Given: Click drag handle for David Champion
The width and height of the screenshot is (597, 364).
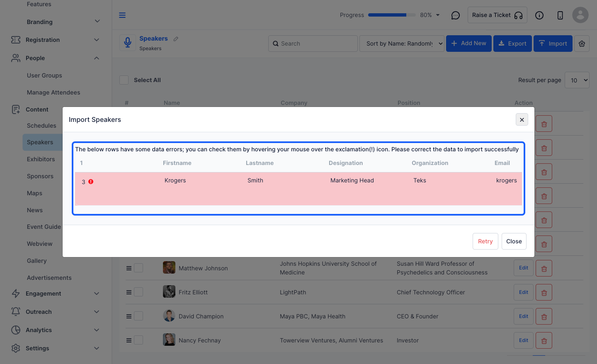Looking at the screenshot, I should (129, 316).
